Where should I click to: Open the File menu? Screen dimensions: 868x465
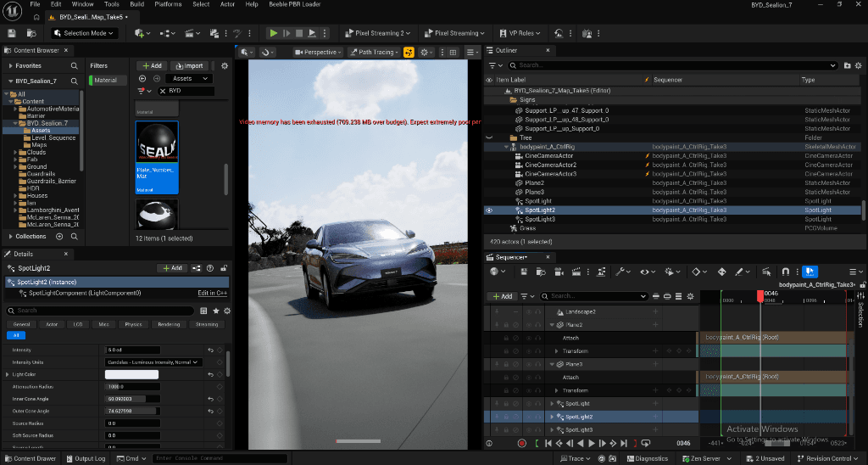(35, 4)
